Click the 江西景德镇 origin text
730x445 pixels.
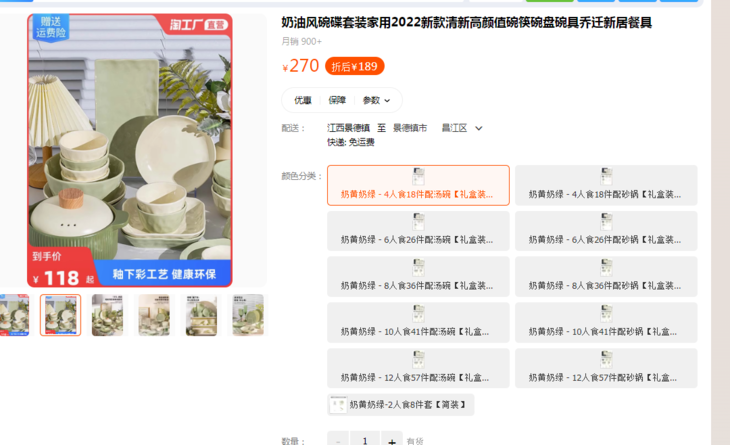[348, 128]
